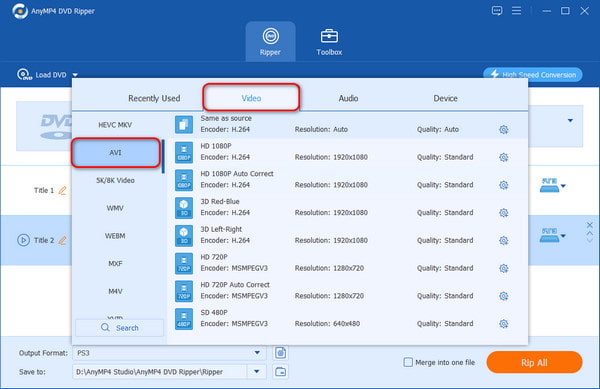Play Title 2 preview

[23, 240]
